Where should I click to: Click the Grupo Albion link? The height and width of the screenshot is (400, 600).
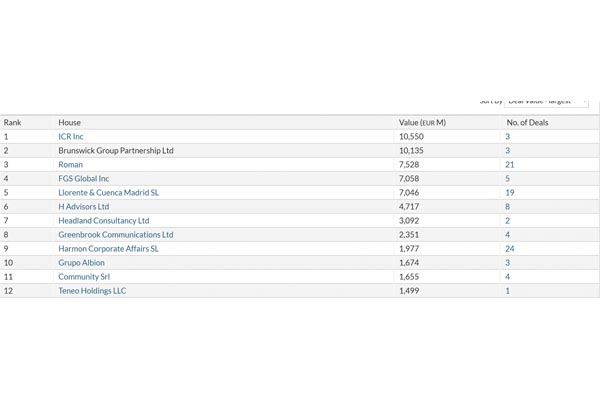(81, 263)
